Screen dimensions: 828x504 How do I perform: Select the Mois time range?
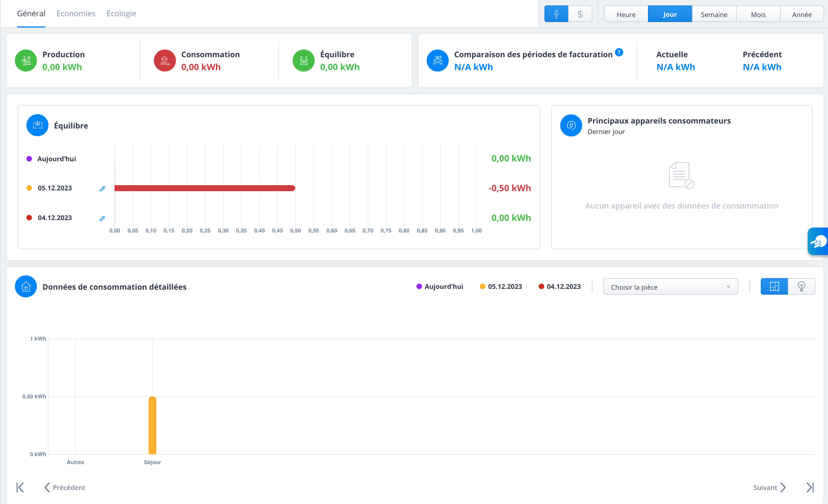(x=758, y=14)
